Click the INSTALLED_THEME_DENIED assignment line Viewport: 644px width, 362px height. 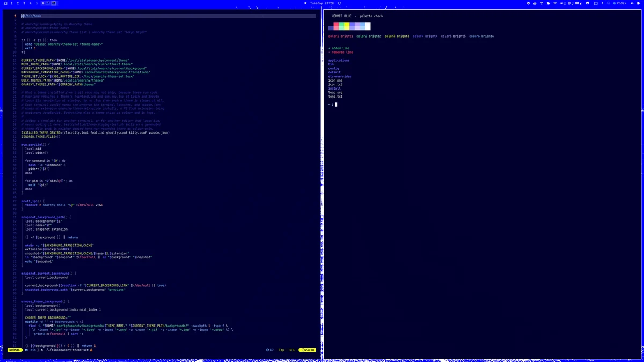(95, 132)
